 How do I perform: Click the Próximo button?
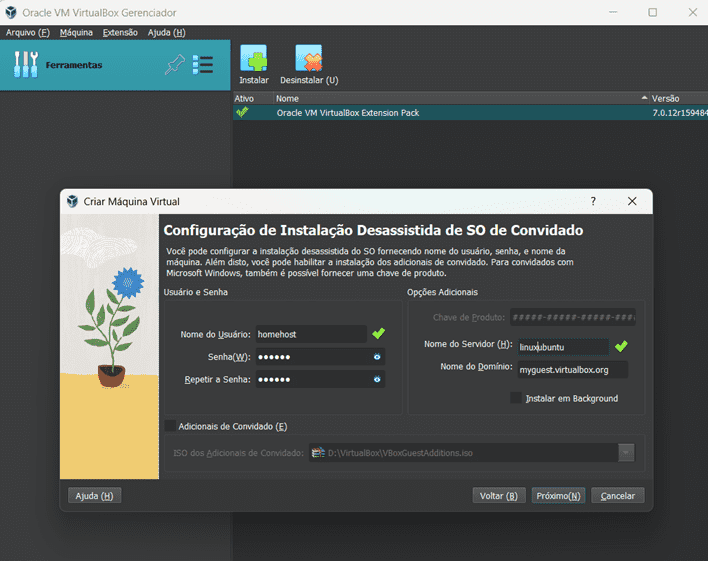pyautogui.click(x=558, y=495)
